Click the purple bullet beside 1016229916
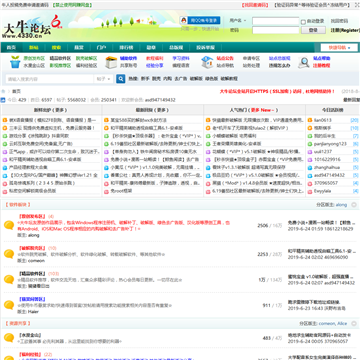 (310, 160)
